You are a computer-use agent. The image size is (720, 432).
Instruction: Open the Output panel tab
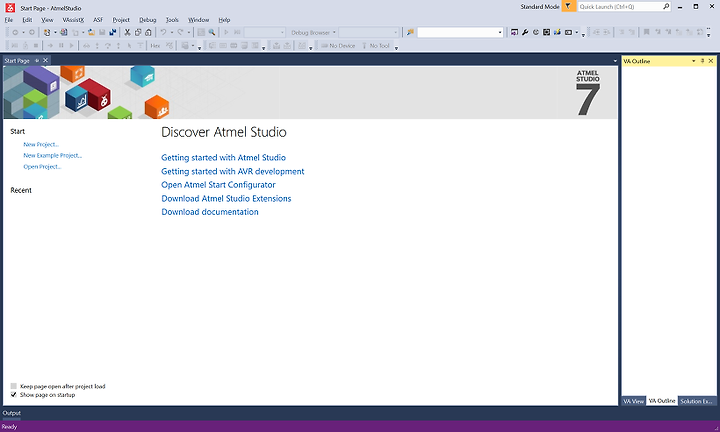11,413
